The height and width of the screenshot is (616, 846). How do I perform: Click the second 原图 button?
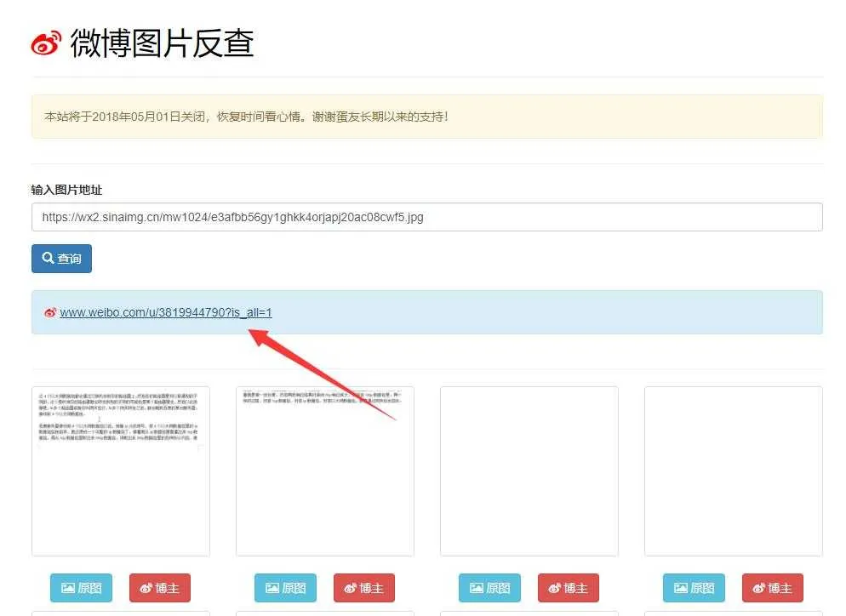285,587
